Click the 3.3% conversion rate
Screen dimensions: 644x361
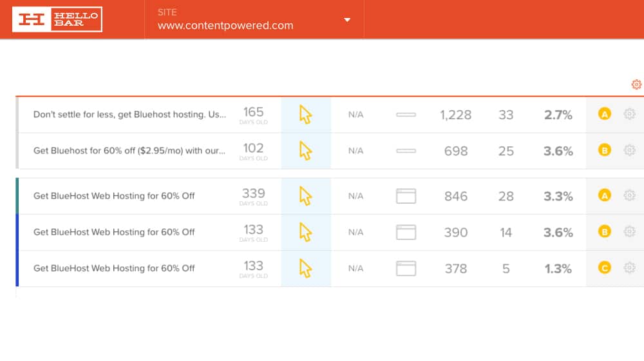click(558, 197)
